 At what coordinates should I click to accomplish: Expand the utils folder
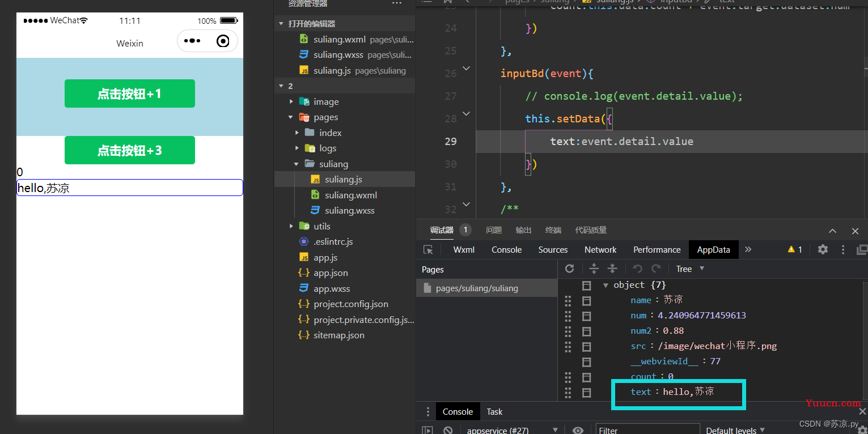coord(291,226)
